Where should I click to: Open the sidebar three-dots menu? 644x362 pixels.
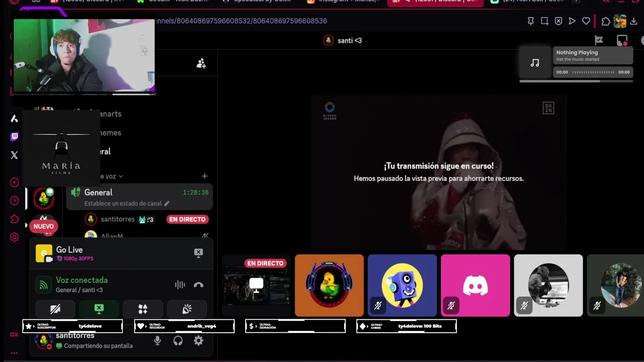point(14,353)
